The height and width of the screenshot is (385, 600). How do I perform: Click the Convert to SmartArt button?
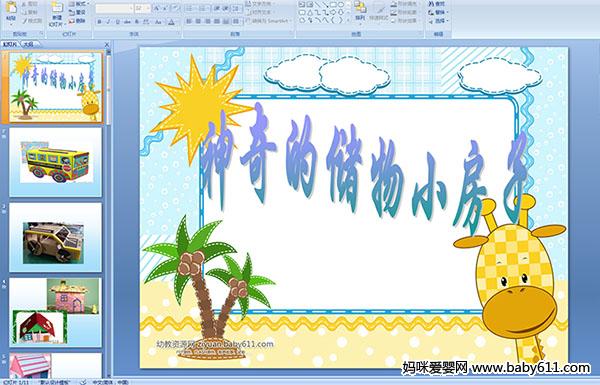pos(269,21)
